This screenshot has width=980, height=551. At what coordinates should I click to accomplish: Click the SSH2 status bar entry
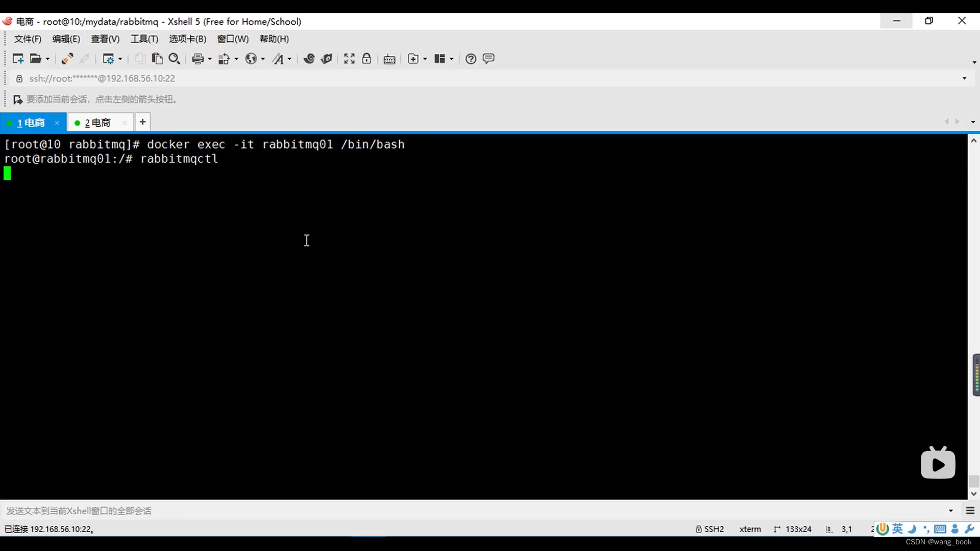[x=710, y=529]
